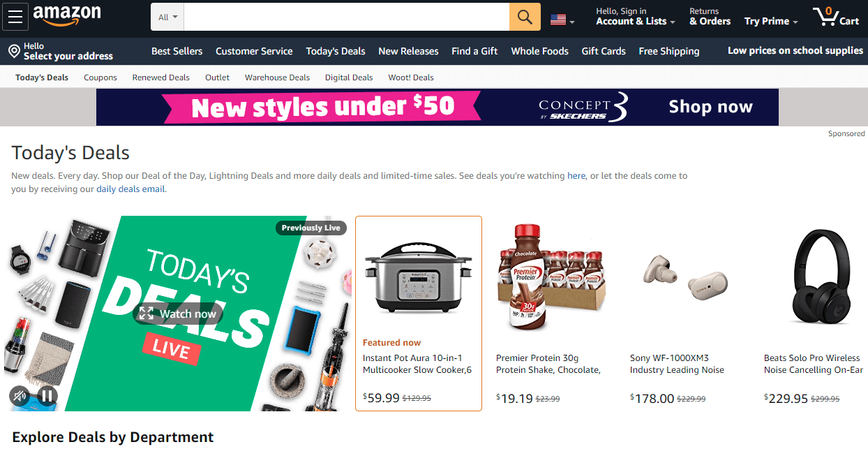
Task: Follow the daily deals email link
Action: pyautogui.click(x=130, y=189)
